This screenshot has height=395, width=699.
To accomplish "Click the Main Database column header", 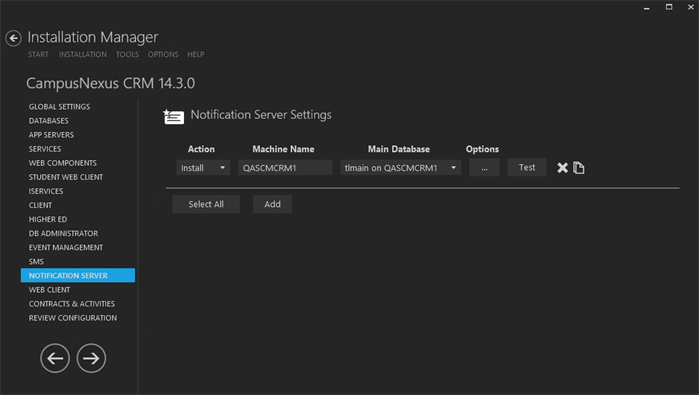I will tap(399, 149).
